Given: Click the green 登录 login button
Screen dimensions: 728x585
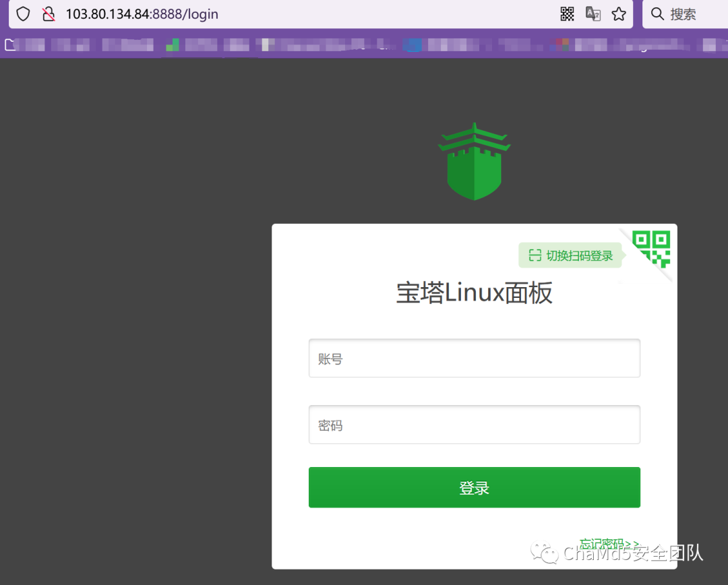Looking at the screenshot, I should pyautogui.click(x=474, y=487).
